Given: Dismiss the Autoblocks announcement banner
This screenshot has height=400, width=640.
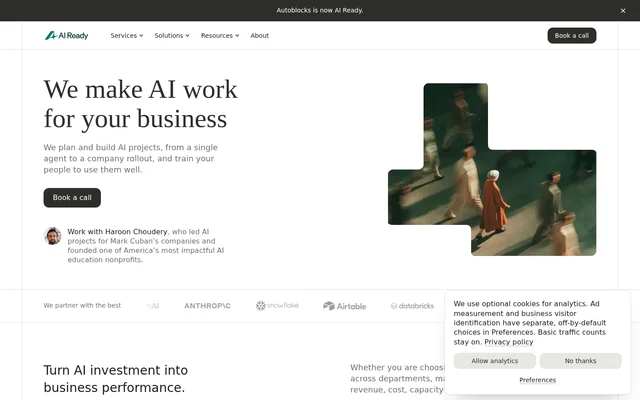Looking at the screenshot, I should 622,11.
